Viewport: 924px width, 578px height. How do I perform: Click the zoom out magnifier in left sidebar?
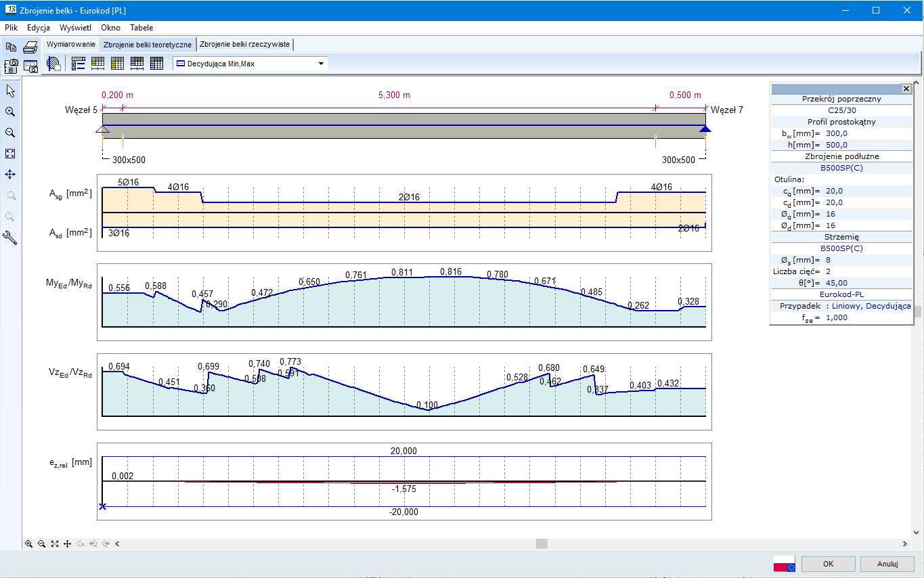click(x=10, y=133)
